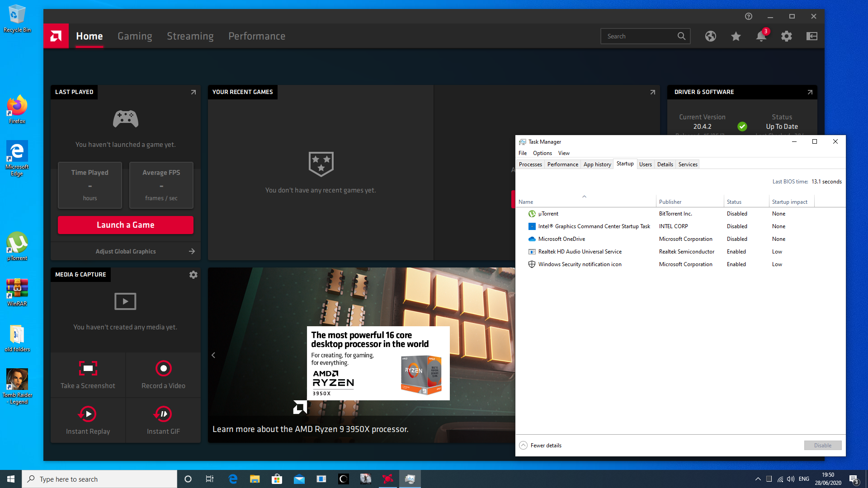
Task: Switch to the Gaming tab
Action: click(x=135, y=36)
